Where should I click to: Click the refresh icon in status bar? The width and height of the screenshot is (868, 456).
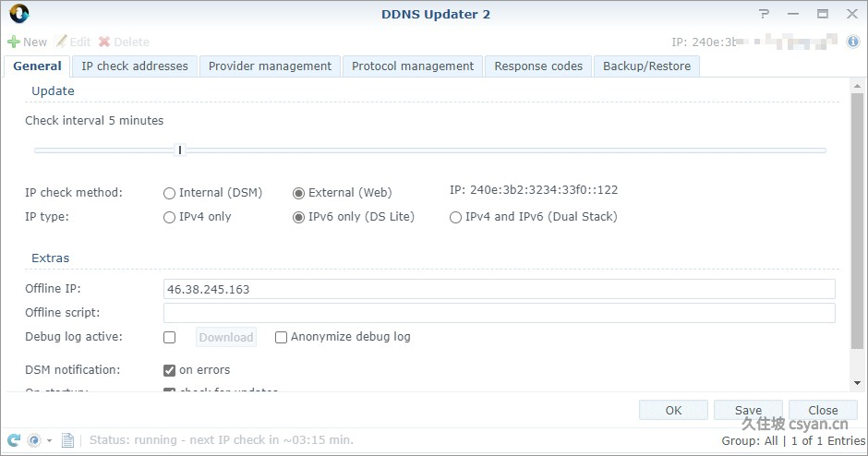pos(14,440)
